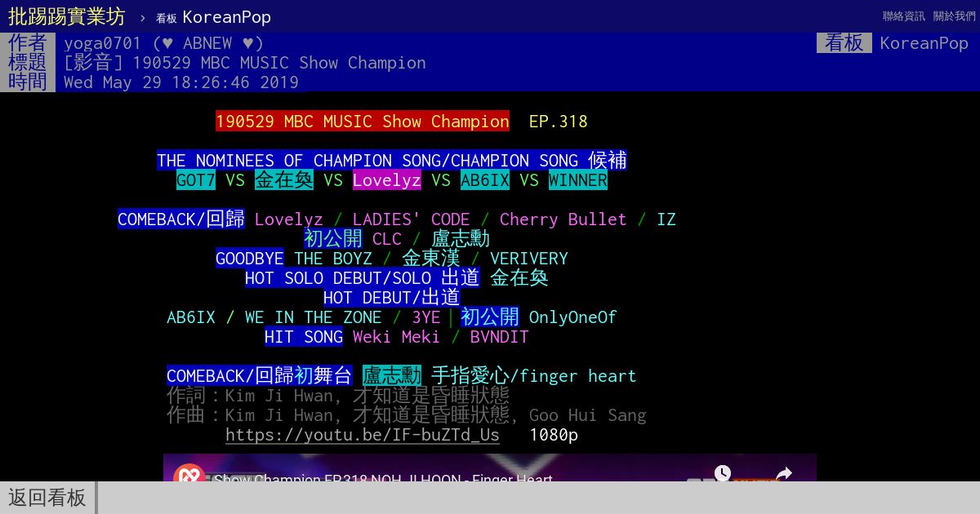Click the red 190529 MBC MUSIC Show Champion banner
Viewport: 980px width, 514px height.
(x=363, y=122)
